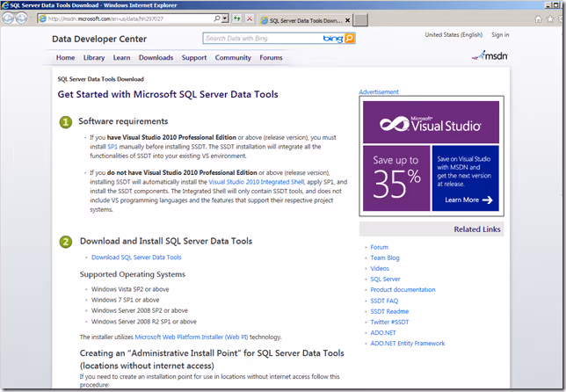Open the Support menu item
Viewport: 566px width, 392px height.
pos(194,58)
